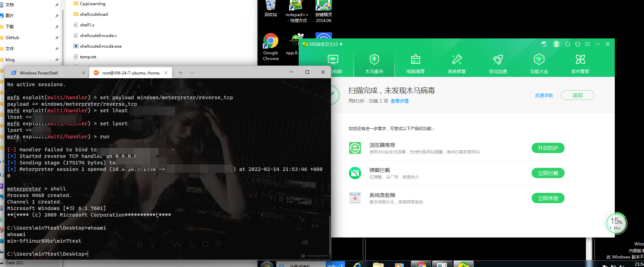Open the 系统修复 wrench section
644x267 pixels.
click(x=457, y=64)
